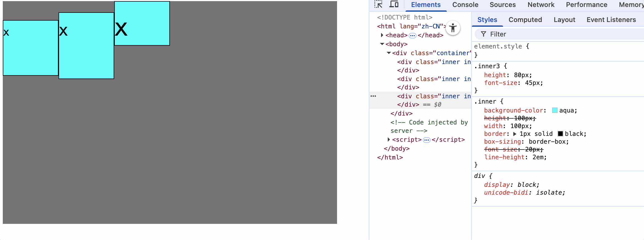Open the Sources tab
The image size is (644, 240).
click(x=502, y=5)
